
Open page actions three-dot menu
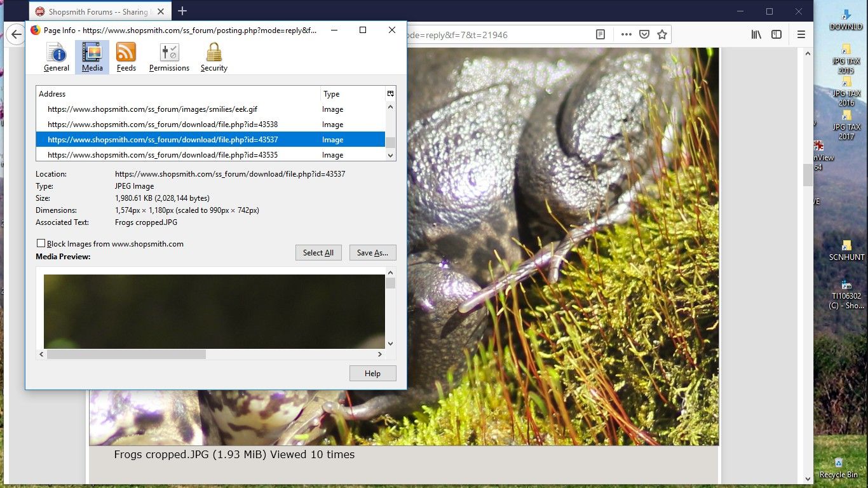click(627, 35)
